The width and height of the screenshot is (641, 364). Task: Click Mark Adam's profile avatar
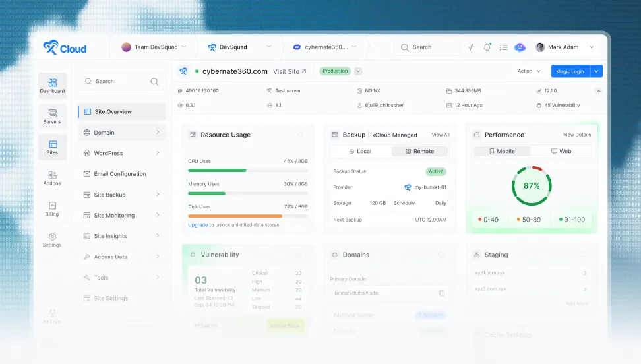click(x=540, y=47)
